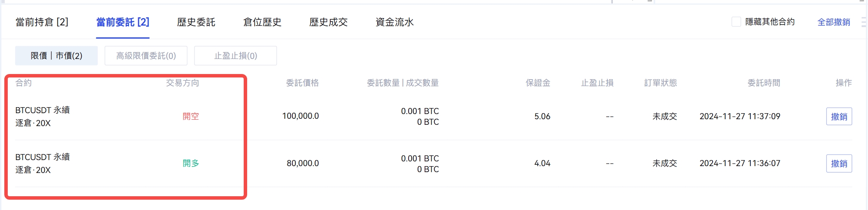
Task: Open the 資金流水 tab
Action: (394, 22)
